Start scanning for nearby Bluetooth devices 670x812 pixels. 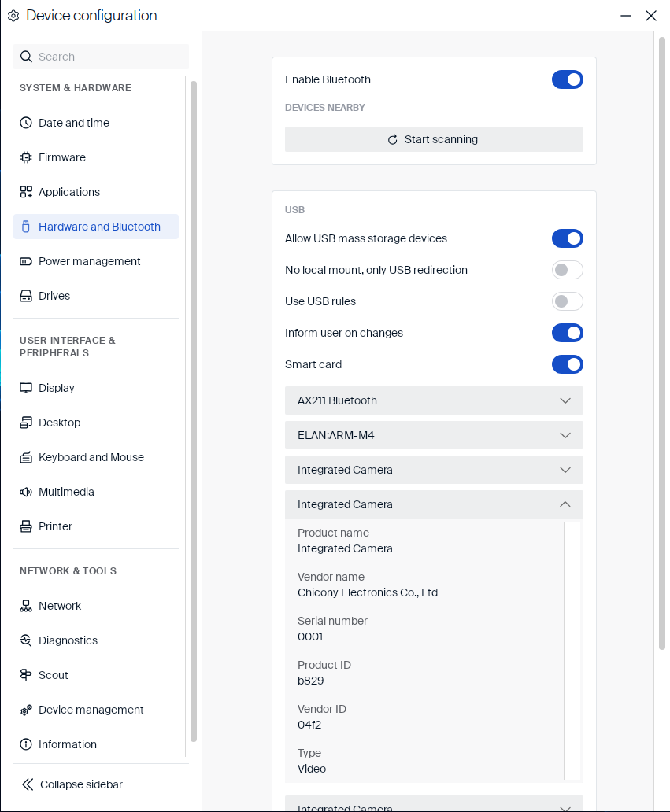coord(435,139)
